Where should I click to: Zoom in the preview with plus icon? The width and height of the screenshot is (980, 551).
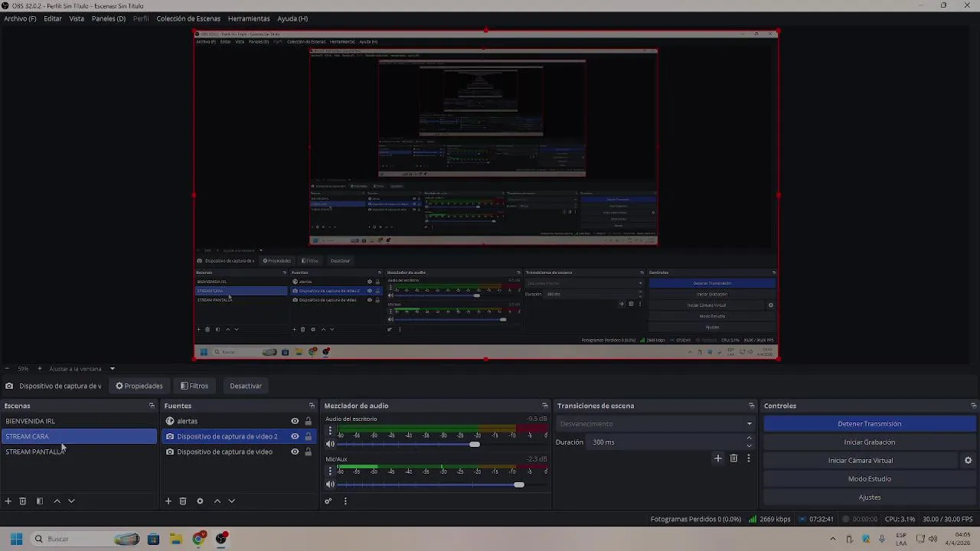pyautogui.click(x=39, y=369)
